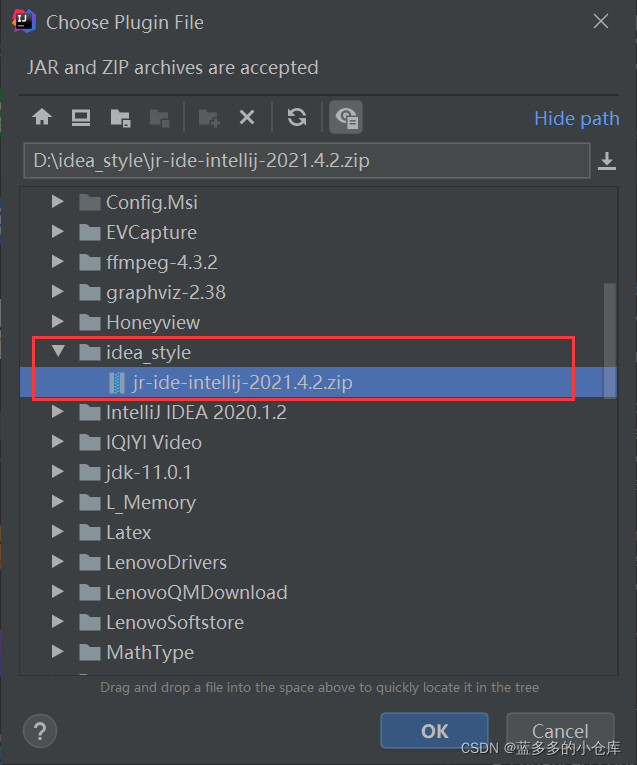Viewport: 637px width, 765px height.
Task: Select the LenovoDrivers folder name
Action: tap(167, 563)
